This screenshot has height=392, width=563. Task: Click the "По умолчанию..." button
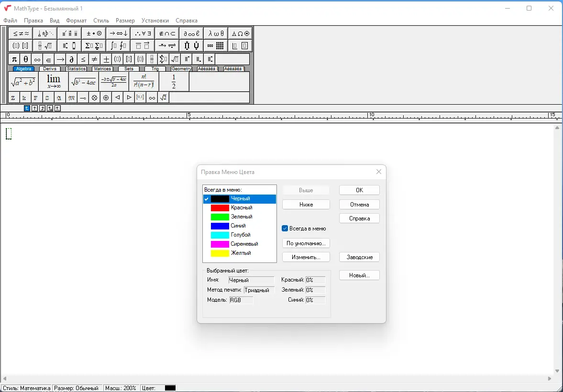[306, 243]
